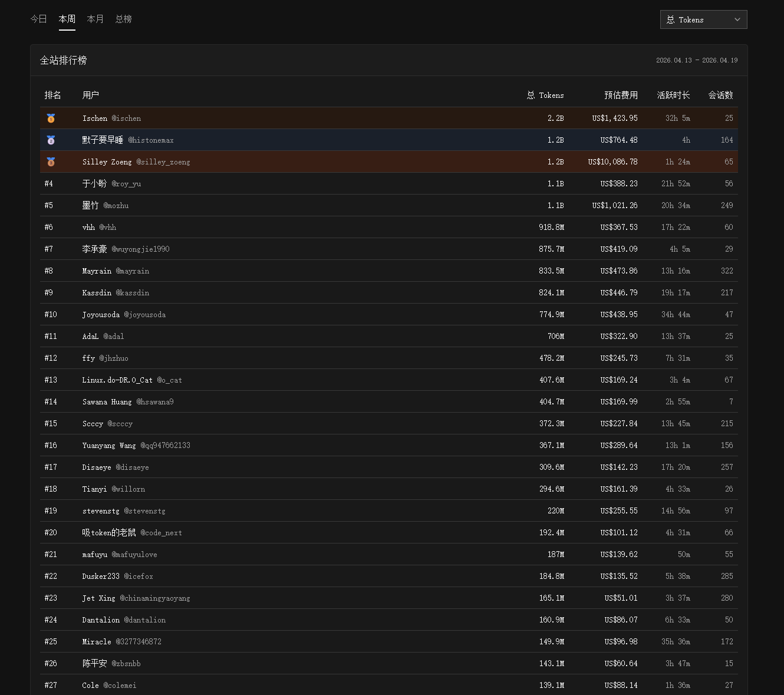Screen dimensions: 784x695
Task: Open Miracle @3277346872 entry
Action: tap(121, 642)
